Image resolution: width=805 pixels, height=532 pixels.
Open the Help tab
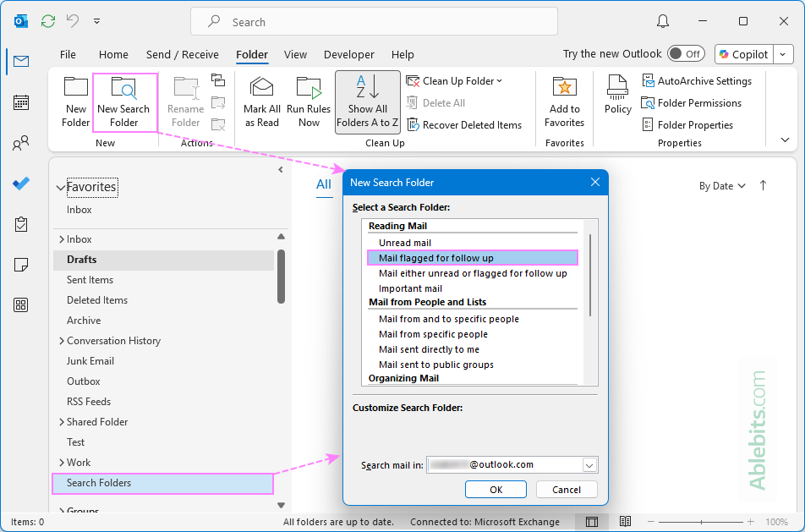[402, 54]
